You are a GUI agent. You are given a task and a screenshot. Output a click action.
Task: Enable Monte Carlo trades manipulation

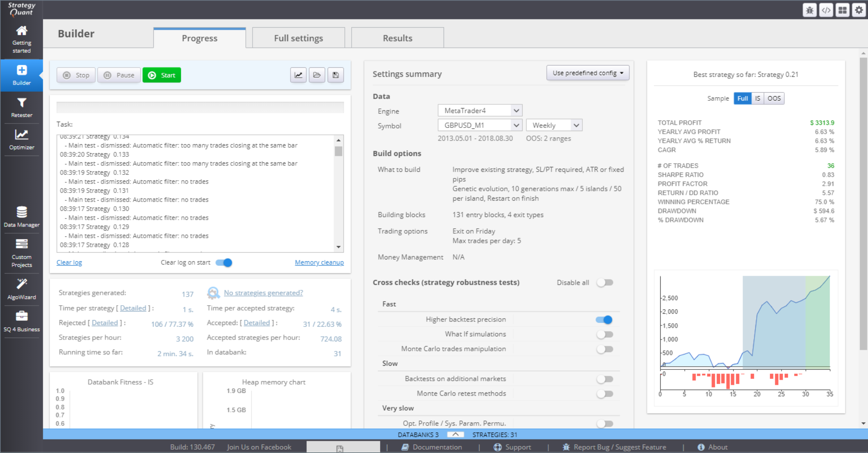605,349
